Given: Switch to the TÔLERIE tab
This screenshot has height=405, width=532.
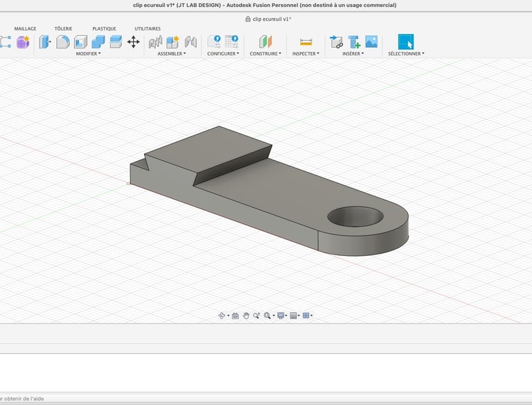Looking at the screenshot, I should click(x=63, y=28).
